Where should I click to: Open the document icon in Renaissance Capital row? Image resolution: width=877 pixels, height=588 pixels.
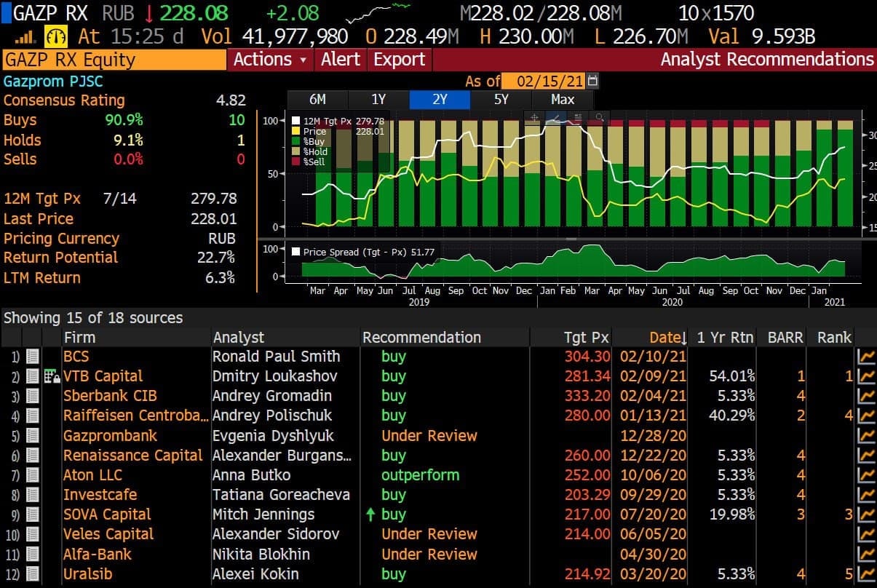coord(33,456)
